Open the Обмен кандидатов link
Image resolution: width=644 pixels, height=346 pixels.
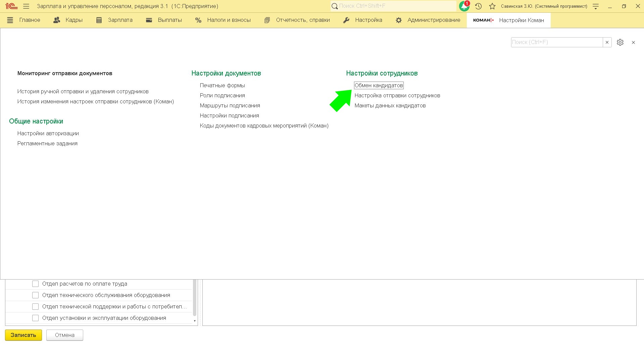point(379,86)
